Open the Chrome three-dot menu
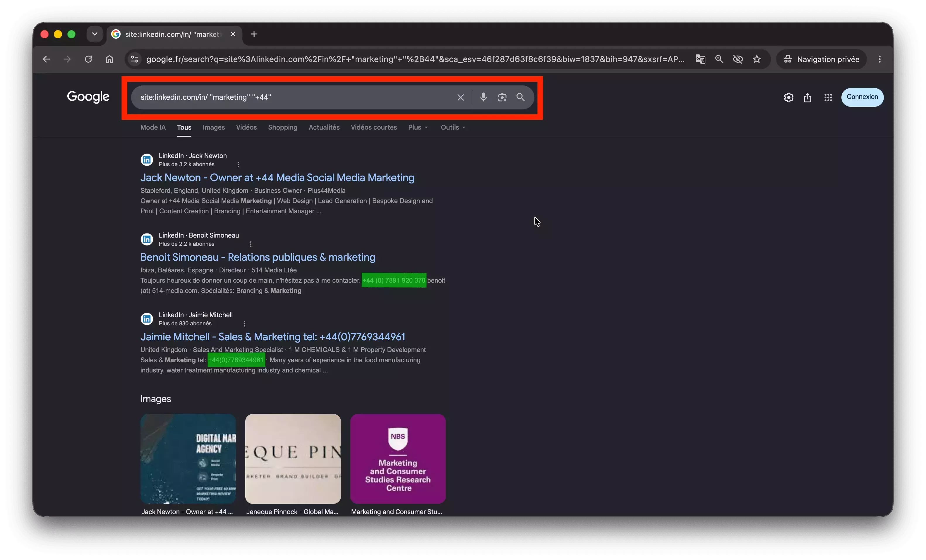The height and width of the screenshot is (560, 926). point(879,59)
